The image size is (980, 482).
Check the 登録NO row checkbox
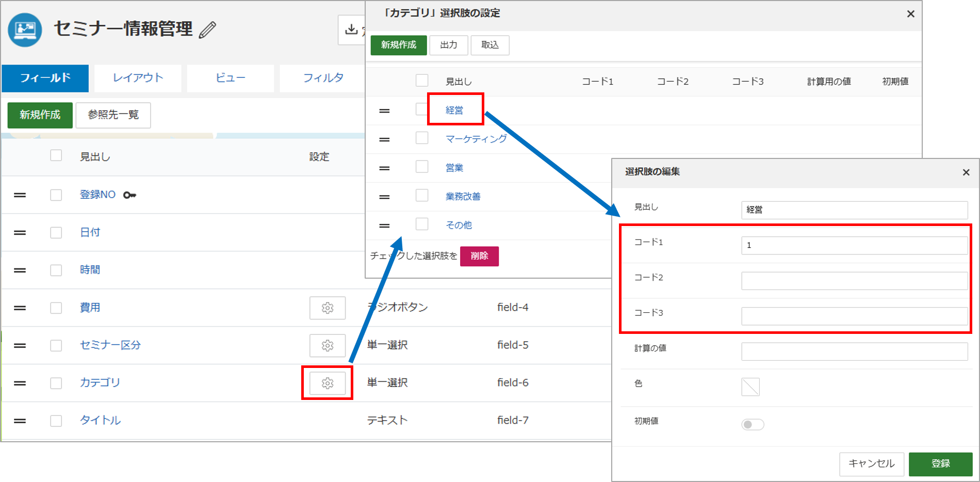pos(56,195)
